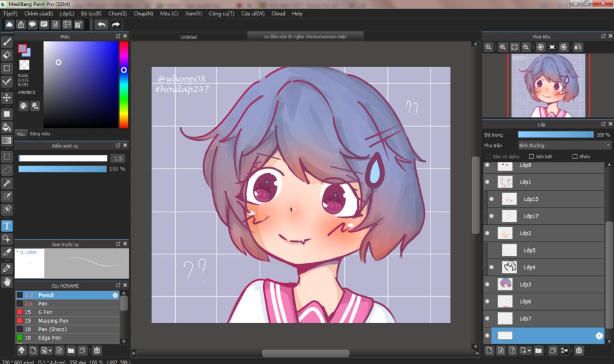Undock the Hoa tiêu navigator panel
This screenshot has height=364, width=614.
pyautogui.click(x=603, y=36)
